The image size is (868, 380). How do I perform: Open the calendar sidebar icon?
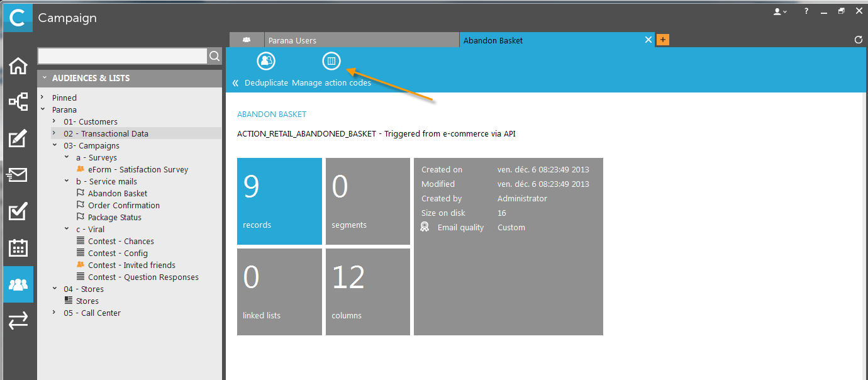tap(18, 248)
